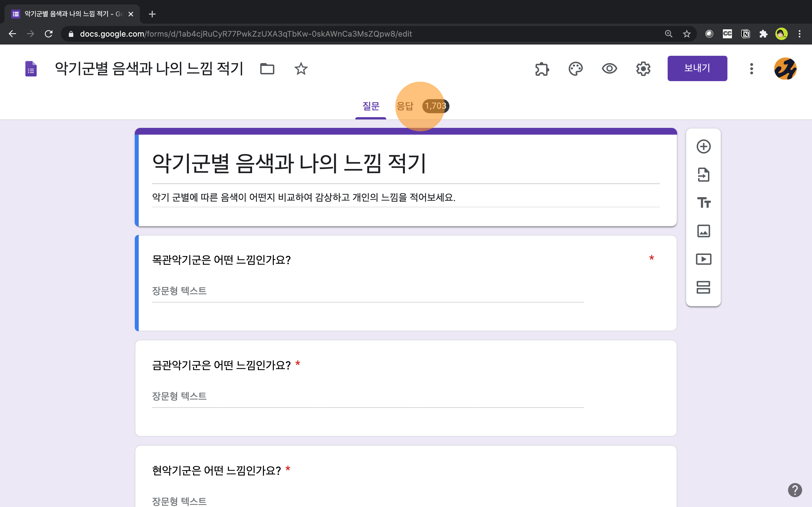Screen dimensions: 812x507
Task: Preview the form with the eye icon
Action: pyautogui.click(x=609, y=69)
